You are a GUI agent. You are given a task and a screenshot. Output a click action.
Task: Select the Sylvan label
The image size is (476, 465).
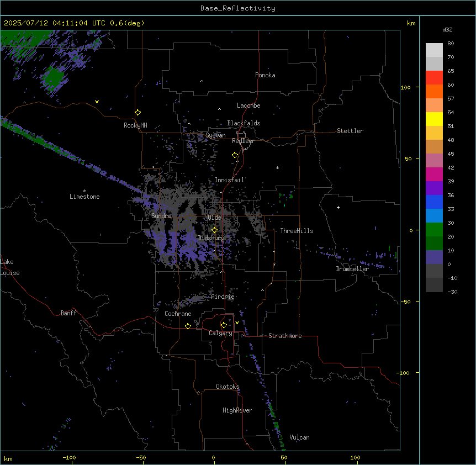point(215,135)
